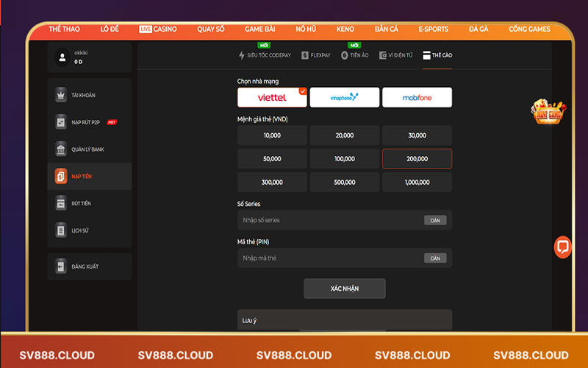The height and width of the screenshot is (368, 588).
Task: Go to Rút Tiền in sidebar
Action: (x=90, y=203)
